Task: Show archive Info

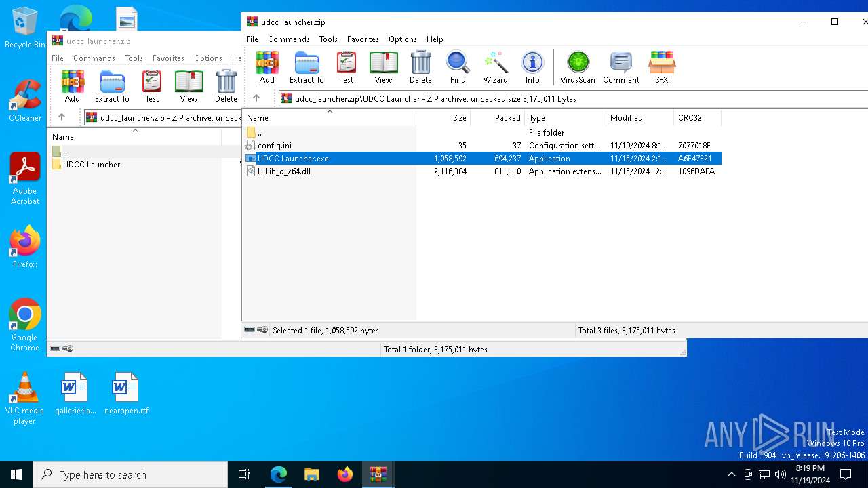Action: (532, 67)
